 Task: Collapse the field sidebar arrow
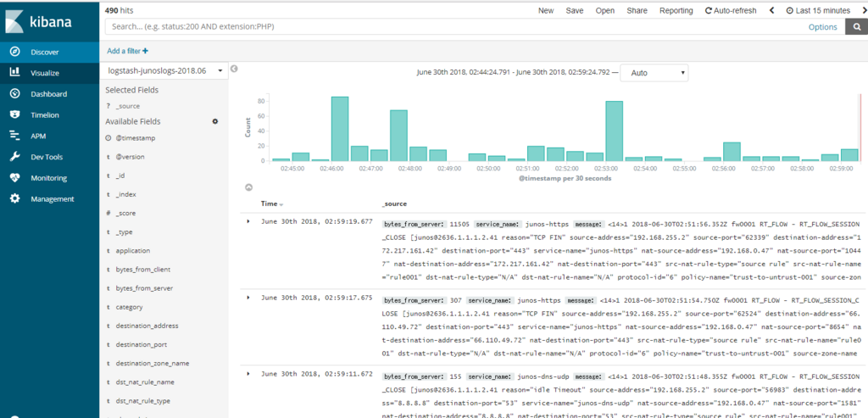tap(234, 69)
